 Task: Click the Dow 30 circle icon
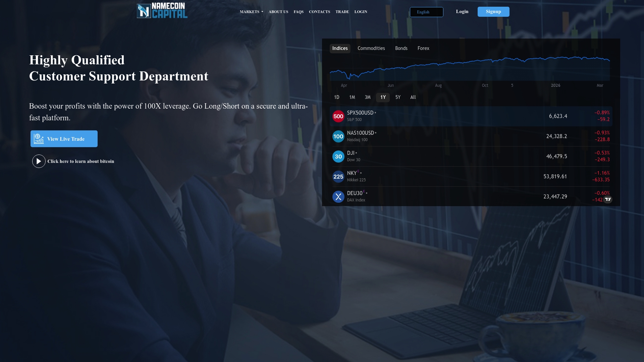pos(338,156)
